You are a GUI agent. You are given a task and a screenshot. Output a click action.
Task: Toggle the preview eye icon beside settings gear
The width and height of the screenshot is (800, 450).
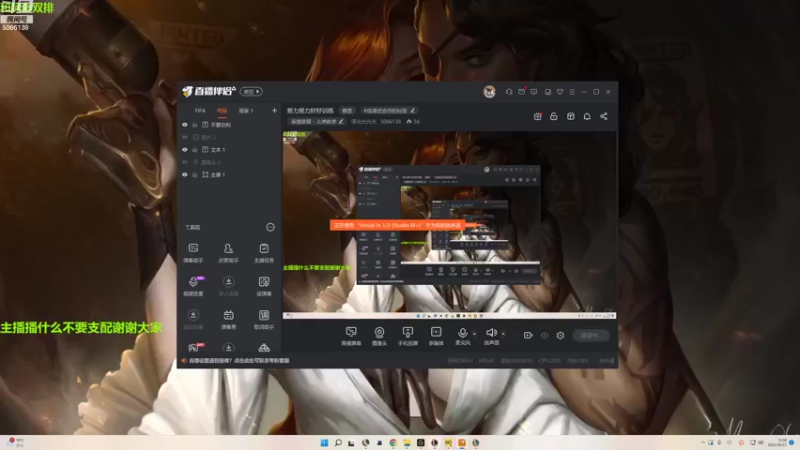coord(544,335)
